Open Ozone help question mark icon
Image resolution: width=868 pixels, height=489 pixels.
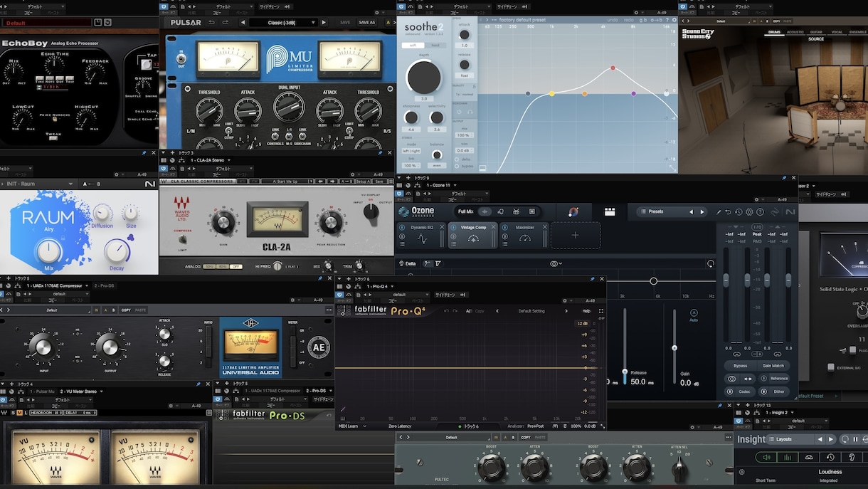(x=760, y=211)
